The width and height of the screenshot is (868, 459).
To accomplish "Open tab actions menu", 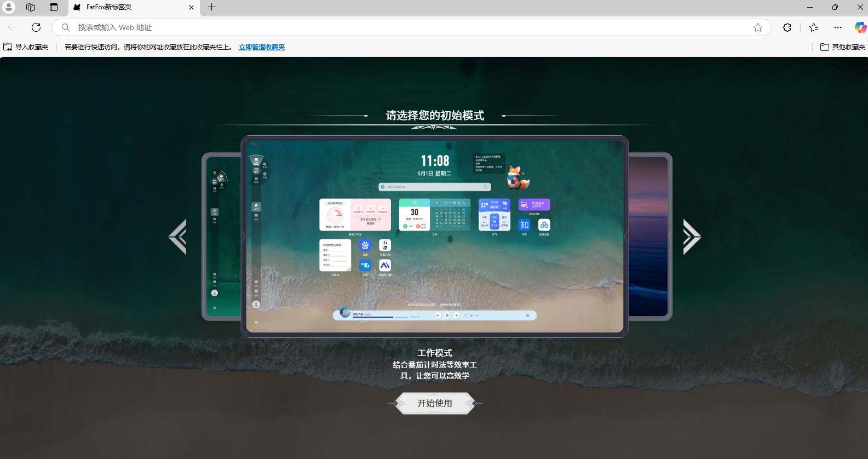I will (x=54, y=7).
